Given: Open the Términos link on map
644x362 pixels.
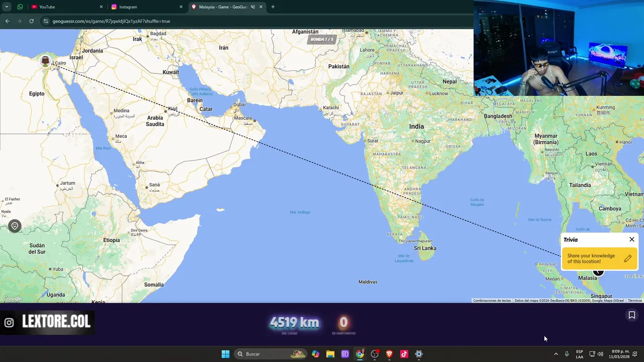Looking at the screenshot, I should point(634,301).
